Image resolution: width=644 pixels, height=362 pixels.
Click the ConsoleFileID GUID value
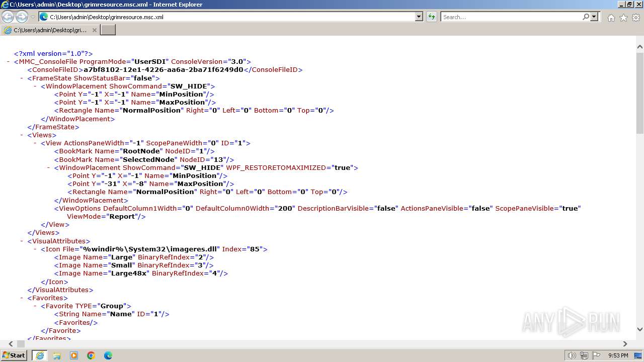pos(163,70)
